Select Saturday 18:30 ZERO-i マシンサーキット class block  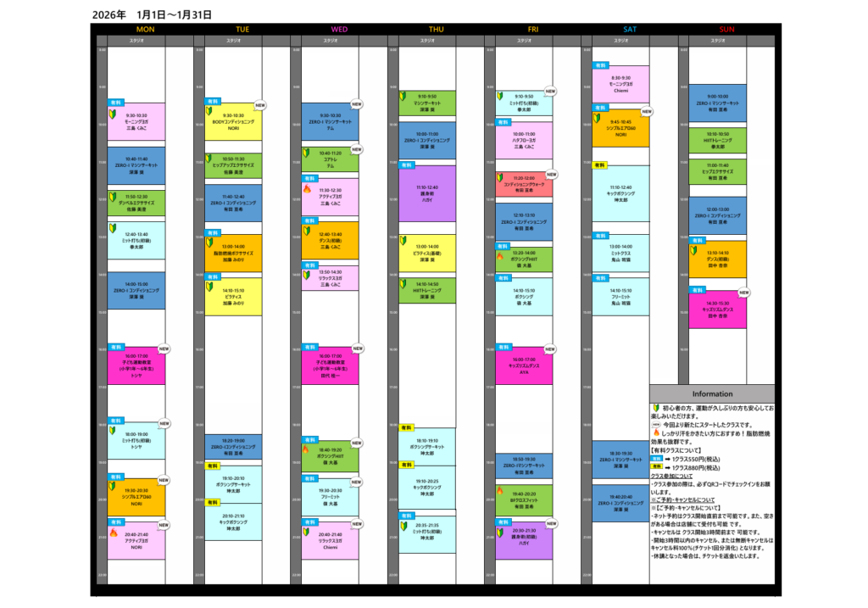coord(620,459)
